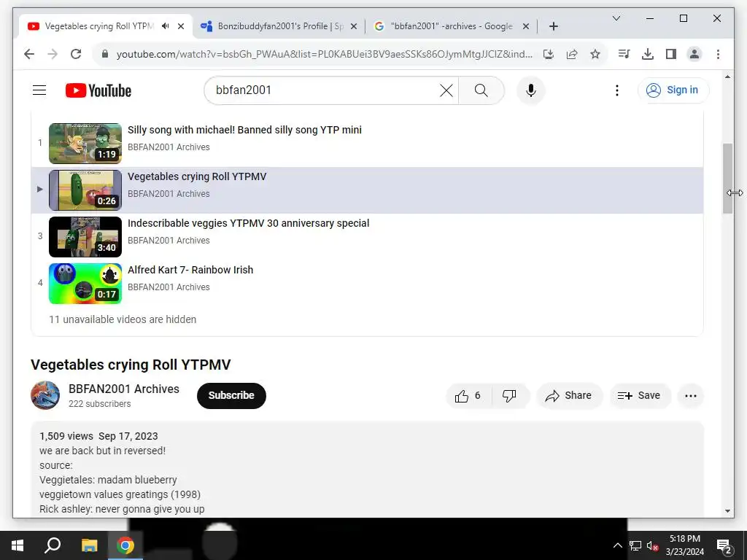Image resolution: width=747 pixels, height=560 pixels.
Task: Open Windows taskbar search
Action: coord(53,545)
